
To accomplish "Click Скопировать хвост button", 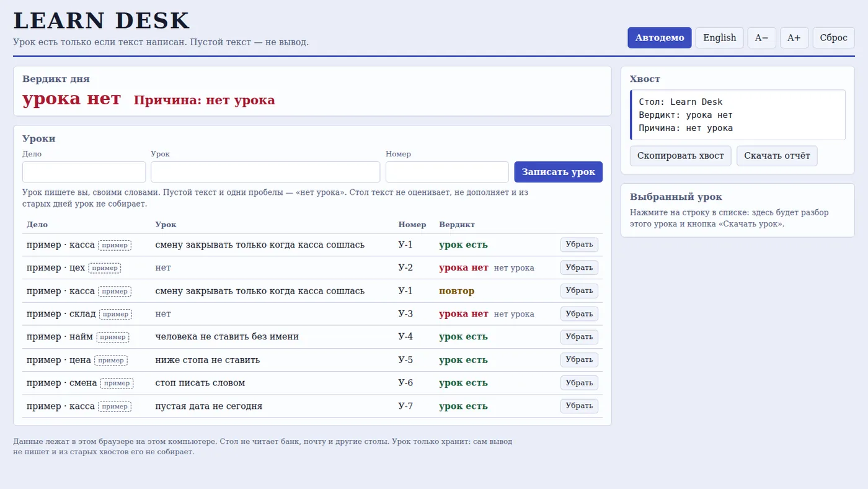I will pos(681,156).
